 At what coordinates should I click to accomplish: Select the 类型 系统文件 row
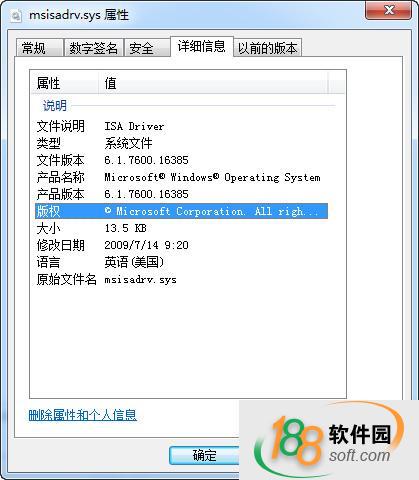click(x=181, y=143)
